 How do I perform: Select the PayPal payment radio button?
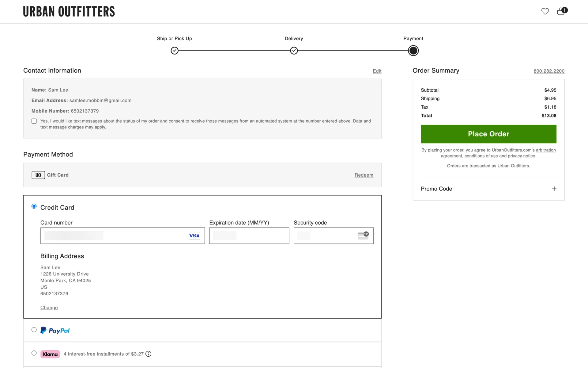[34, 330]
